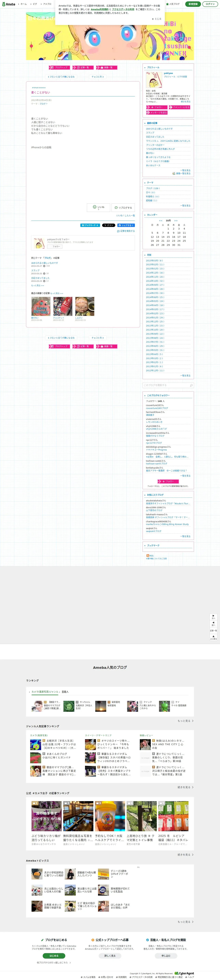Share the post with the Facebook シェアする button

coord(126,225)
